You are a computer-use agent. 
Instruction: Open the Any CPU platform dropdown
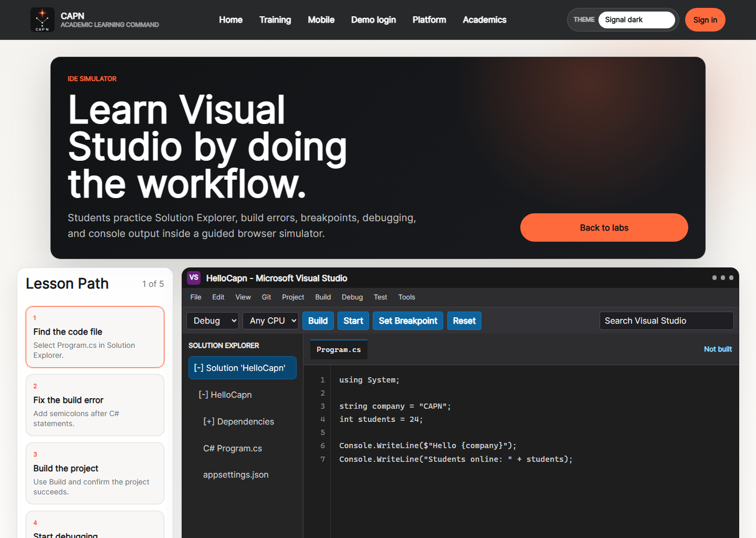pos(271,320)
